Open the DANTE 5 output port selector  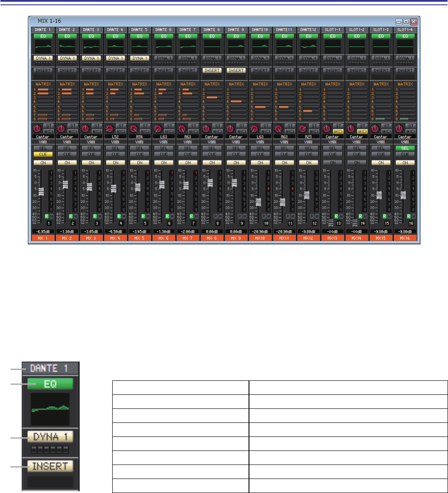[x=140, y=29]
